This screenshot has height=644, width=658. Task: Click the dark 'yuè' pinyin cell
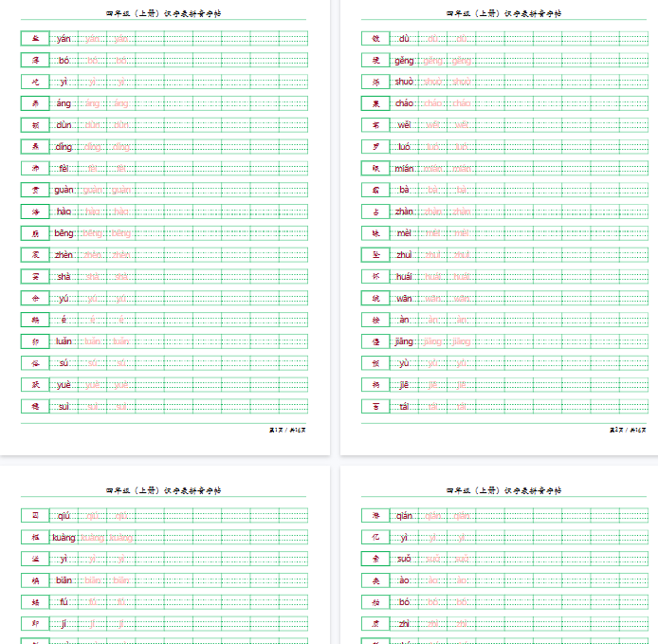tap(64, 385)
